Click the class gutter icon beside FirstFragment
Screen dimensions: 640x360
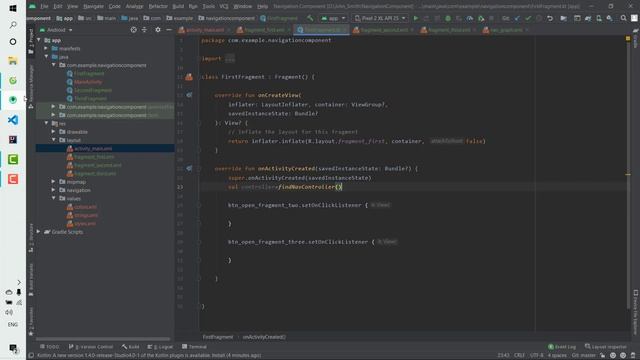click(189, 77)
